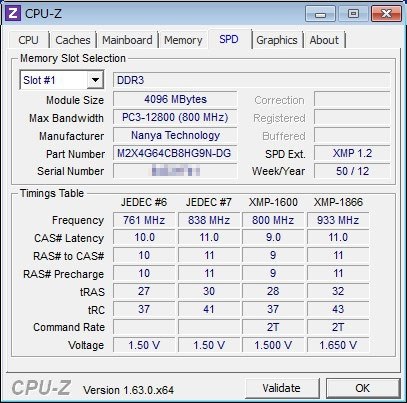Click the tRAS value 27
The image size is (407, 403).
pyautogui.click(x=144, y=291)
